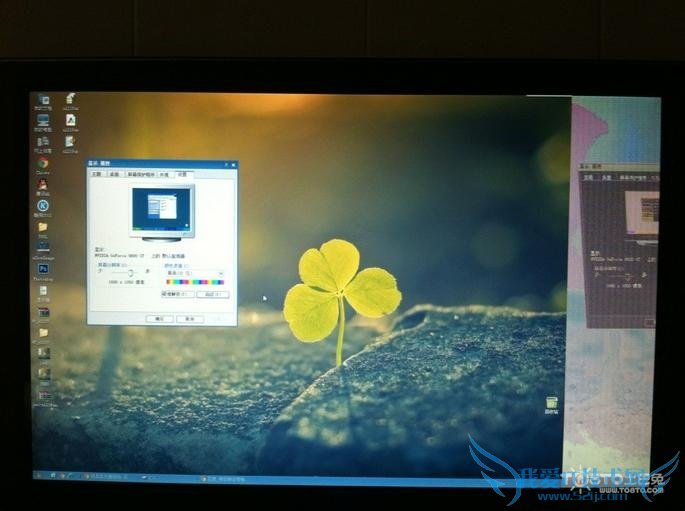Click the NVIDIA GeForce display adapter text
The height and width of the screenshot is (511, 685).
click(x=119, y=256)
